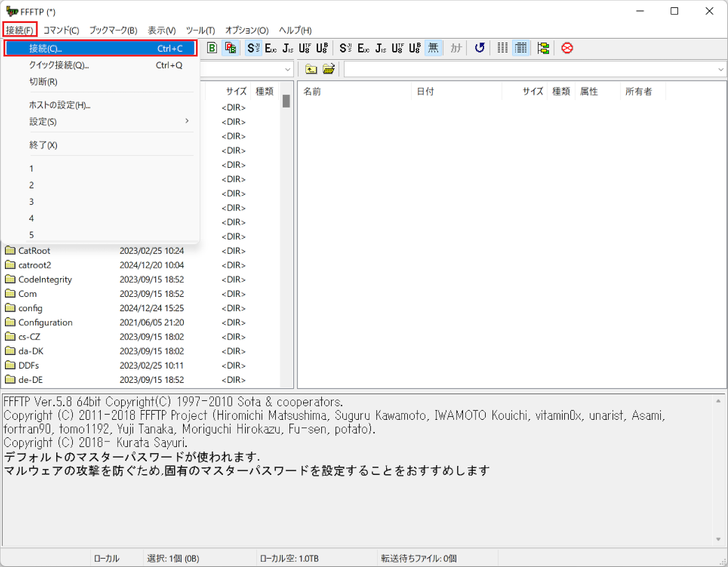Select binary transfer mode B icon

click(212, 48)
